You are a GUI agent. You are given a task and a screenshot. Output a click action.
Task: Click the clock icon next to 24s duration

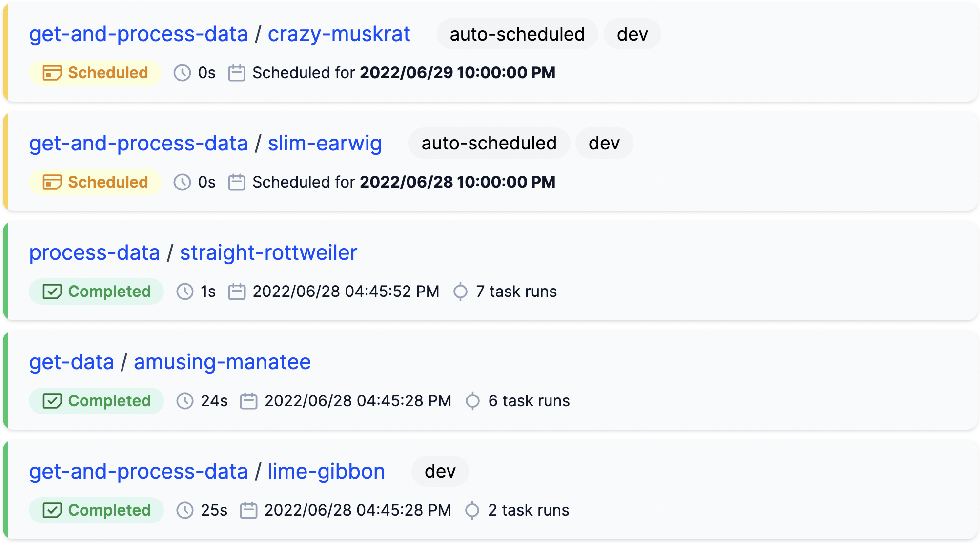185,401
